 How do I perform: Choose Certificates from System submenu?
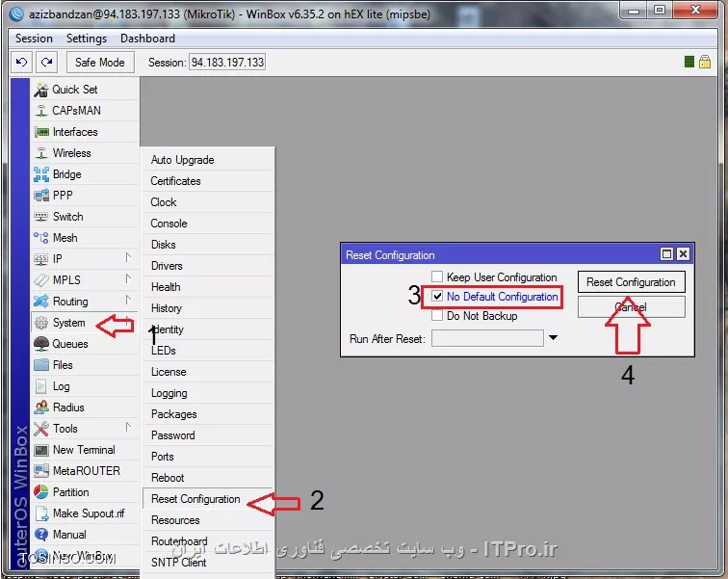(x=208, y=181)
